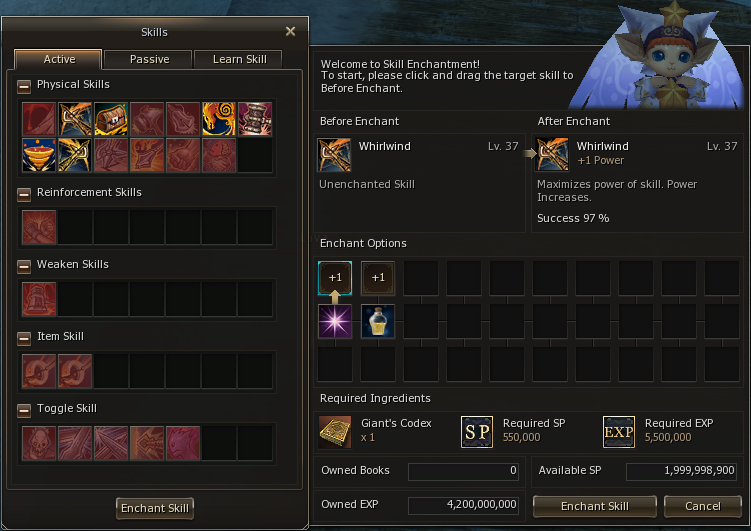Open the Learn Skill tab
The image size is (751, 531).
pyautogui.click(x=239, y=59)
